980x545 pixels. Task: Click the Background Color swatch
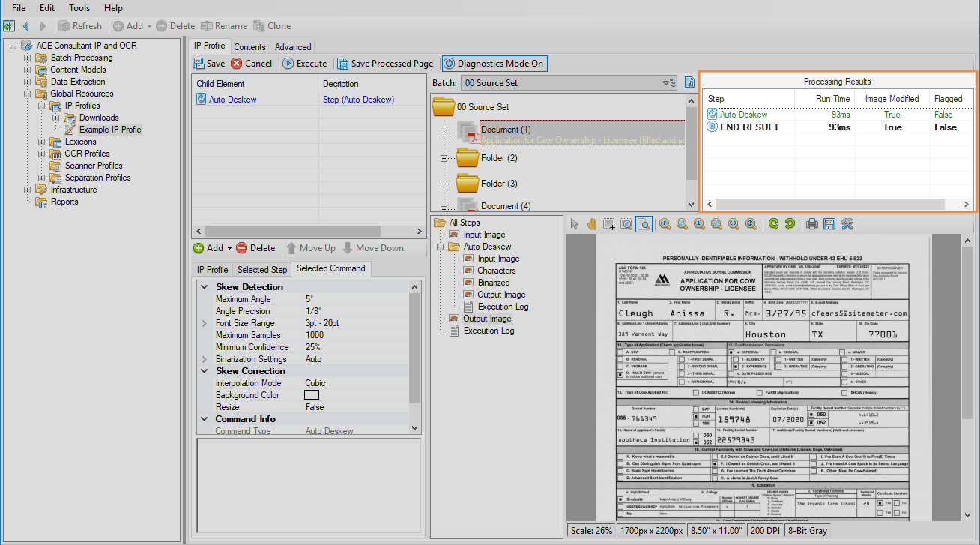coord(312,395)
